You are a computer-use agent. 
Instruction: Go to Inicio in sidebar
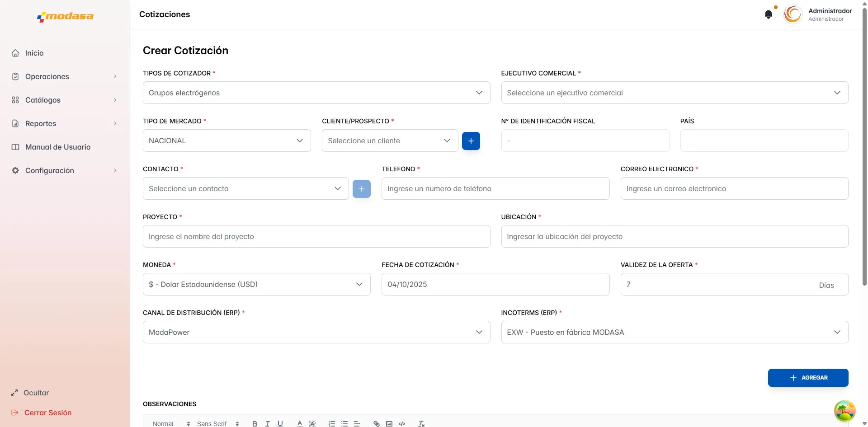(x=34, y=53)
